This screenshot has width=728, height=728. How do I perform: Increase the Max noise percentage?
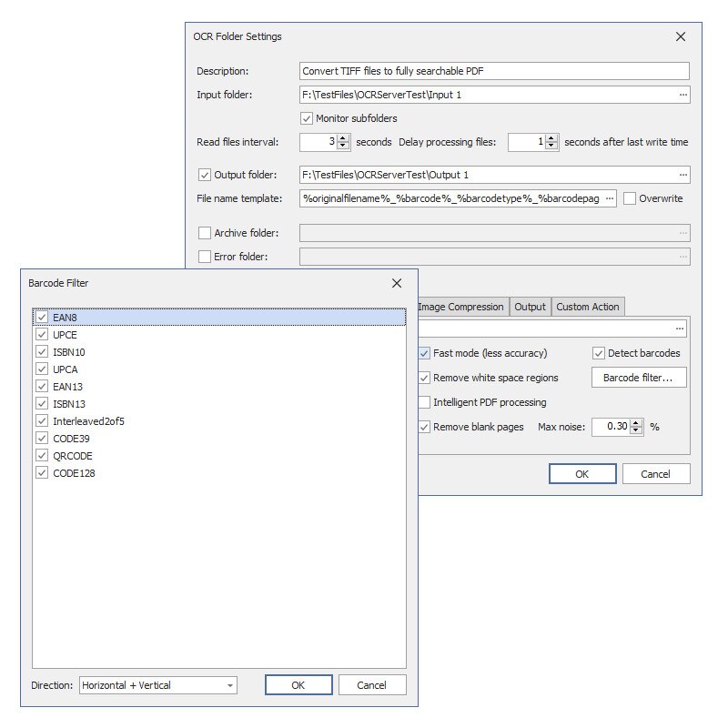coord(636,423)
